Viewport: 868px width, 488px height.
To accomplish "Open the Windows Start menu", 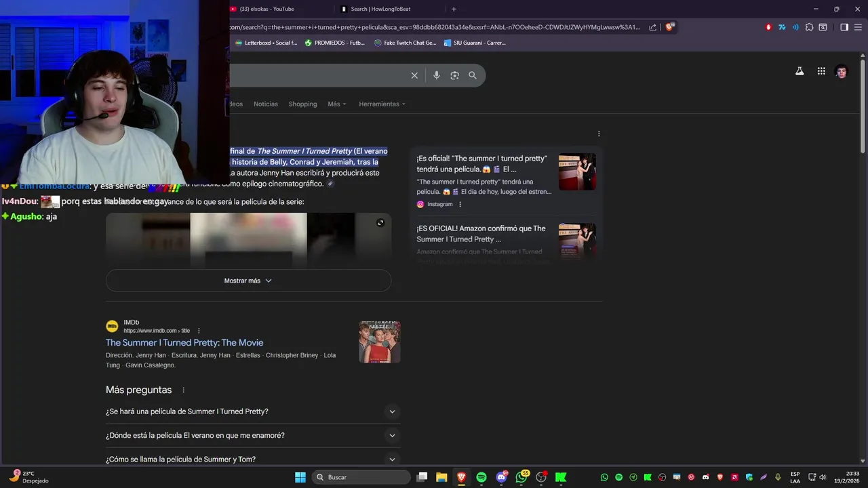I will tap(300, 477).
